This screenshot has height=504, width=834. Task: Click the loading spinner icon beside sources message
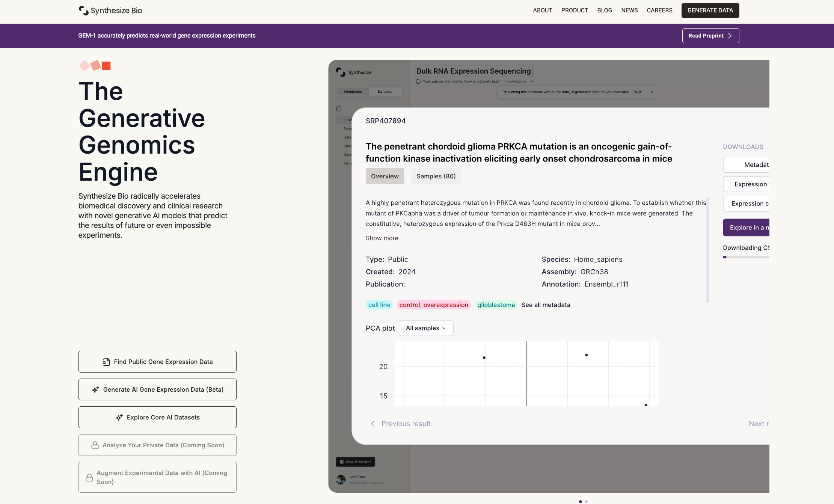(418, 81)
